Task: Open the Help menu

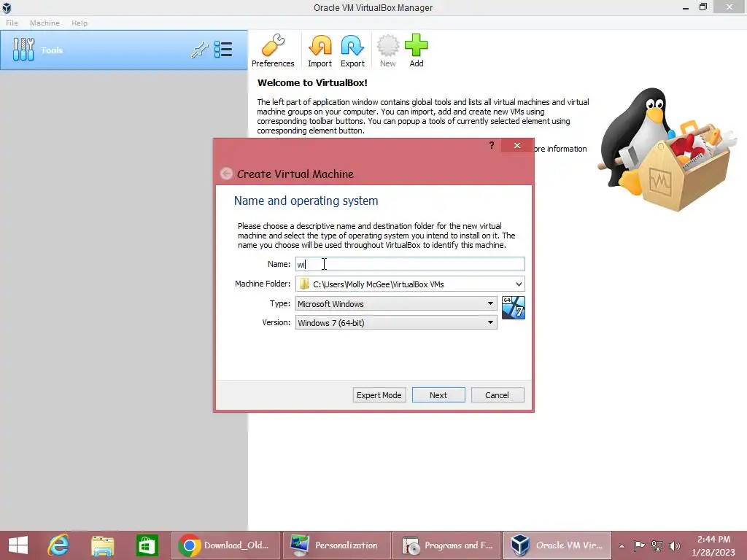Action: point(80,23)
